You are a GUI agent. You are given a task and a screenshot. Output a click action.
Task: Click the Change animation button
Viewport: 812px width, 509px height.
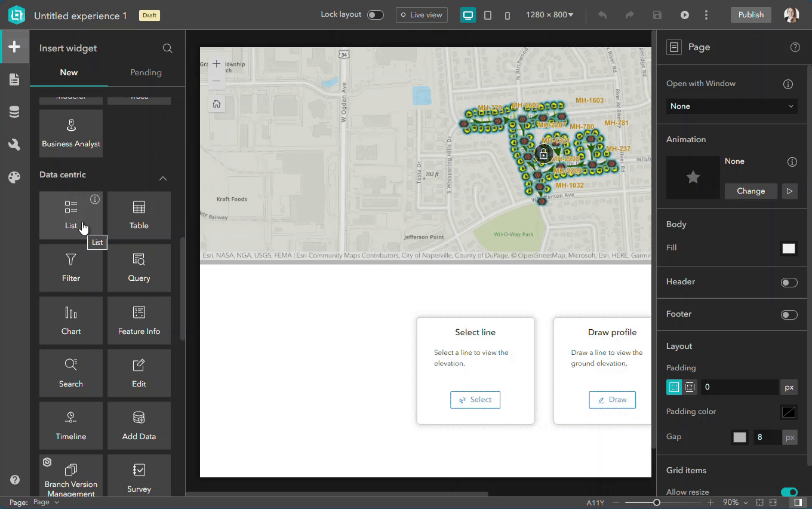[x=751, y=191]
